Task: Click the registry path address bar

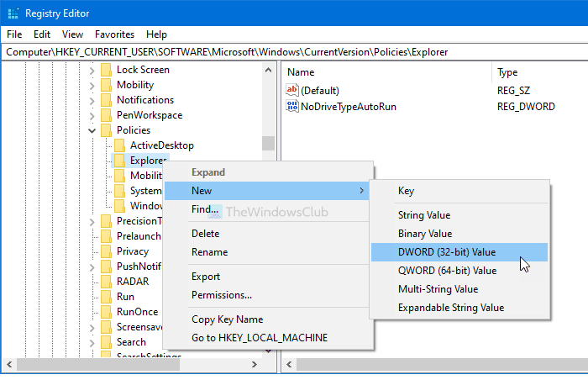Action: pos(294,51)
